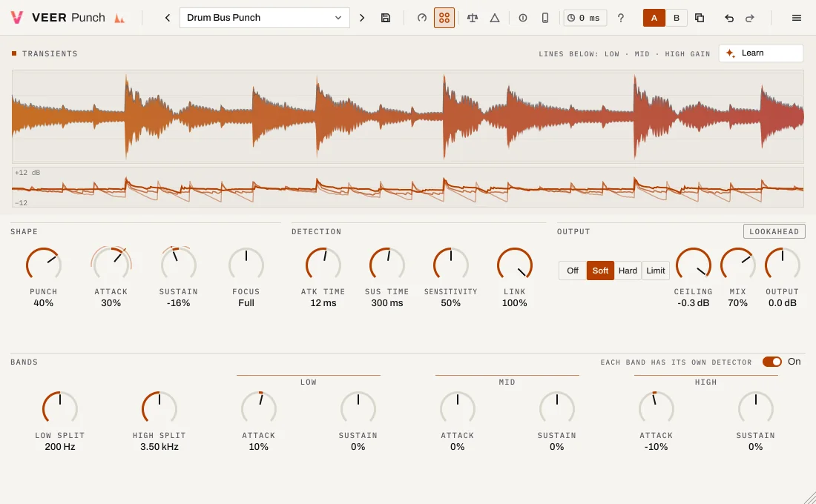Click the triangle delta icon

[494, 18]
